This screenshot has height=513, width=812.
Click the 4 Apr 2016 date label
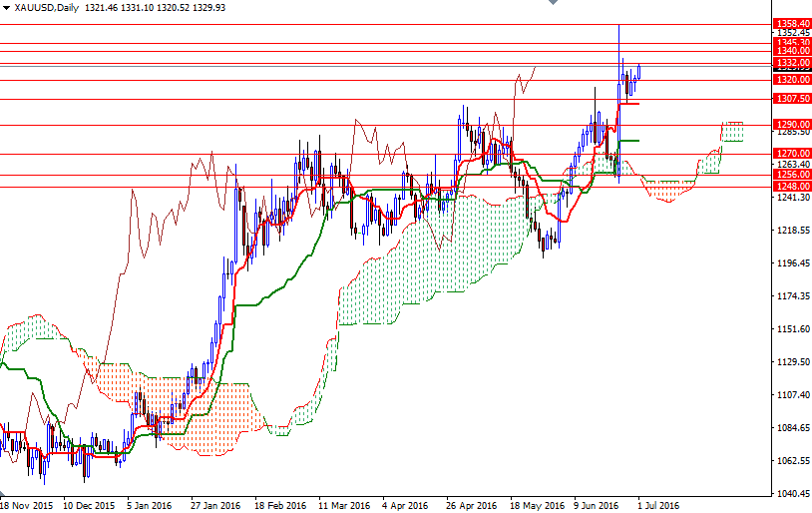pos(404,505)
